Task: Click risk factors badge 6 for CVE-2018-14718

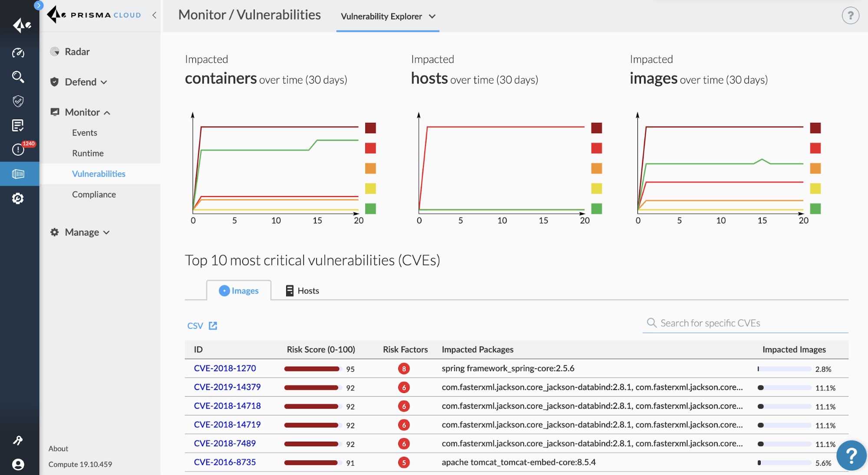Action: (404, 406)
